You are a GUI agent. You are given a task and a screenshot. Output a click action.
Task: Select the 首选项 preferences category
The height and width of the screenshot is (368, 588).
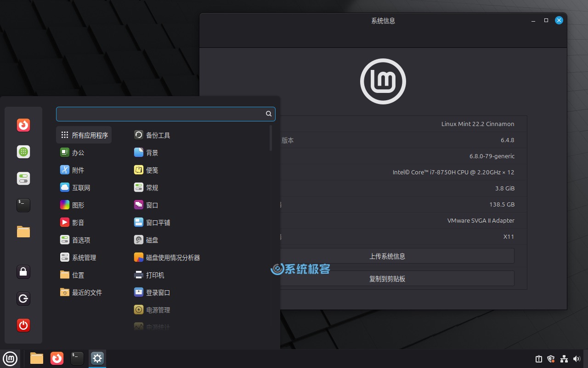coord(75,240)
